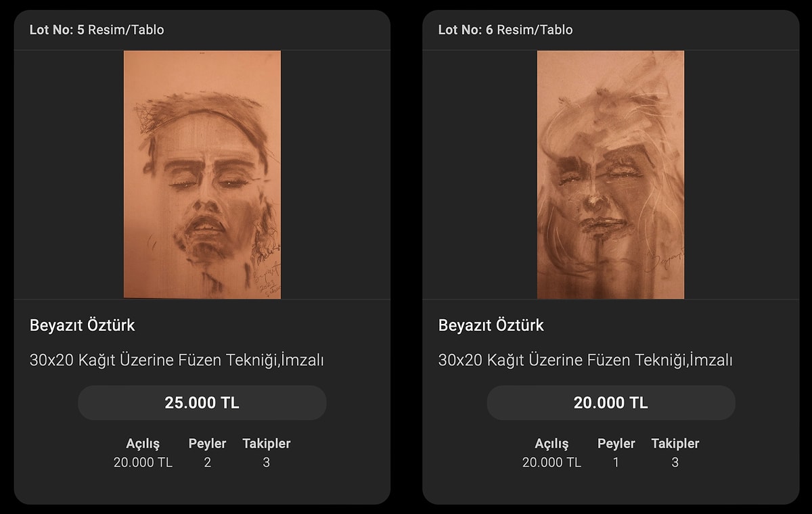The width and height of the screenshot is (812, 514).
Task: Click the Takipler label on Lot 5
Action: point(266,444)
